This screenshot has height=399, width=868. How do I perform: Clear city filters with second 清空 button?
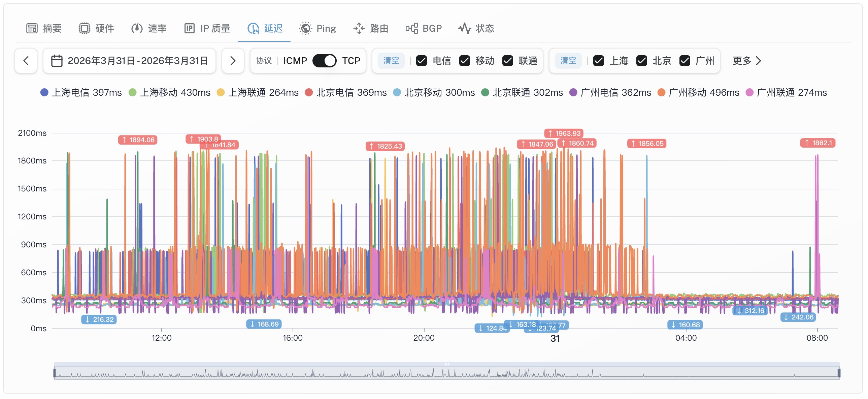coord(568,61)
